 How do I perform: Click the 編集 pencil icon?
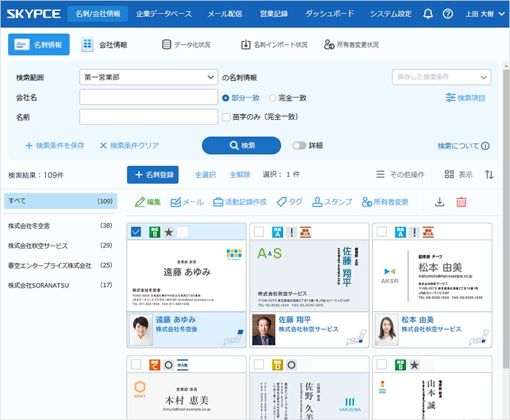[x=140, y=202]
